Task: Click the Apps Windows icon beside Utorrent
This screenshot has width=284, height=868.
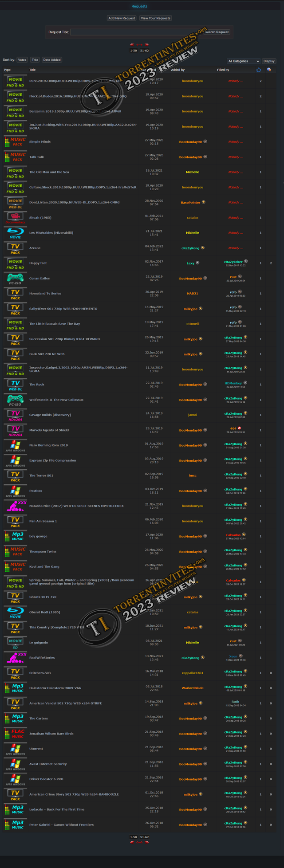Action: [16, 749]
